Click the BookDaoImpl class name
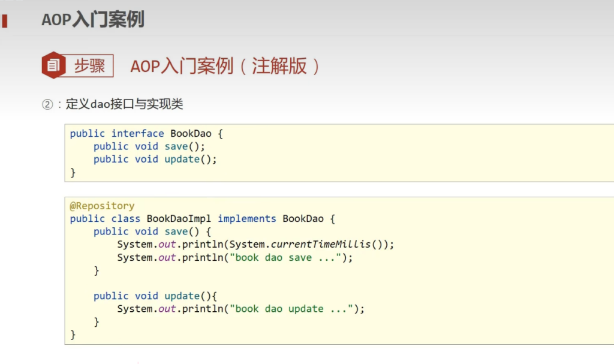This screenshot has width=614, height=364. coord(179,219)
